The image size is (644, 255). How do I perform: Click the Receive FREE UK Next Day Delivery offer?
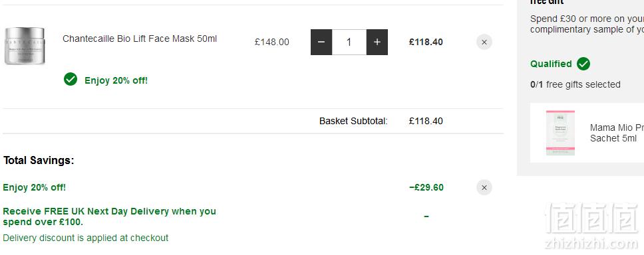click(109, 216)
